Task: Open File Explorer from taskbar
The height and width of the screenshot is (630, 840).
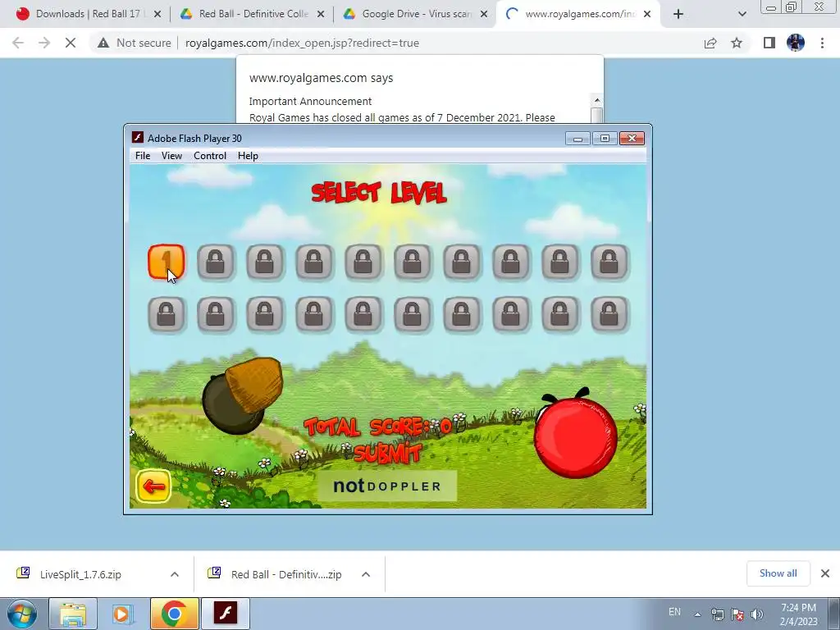Action: [73, 614]
